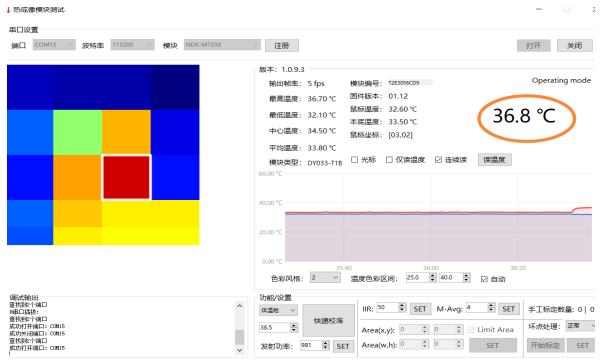
Task: Decrease the M-Avg stepper value
Action: click(x=491, y=310)
